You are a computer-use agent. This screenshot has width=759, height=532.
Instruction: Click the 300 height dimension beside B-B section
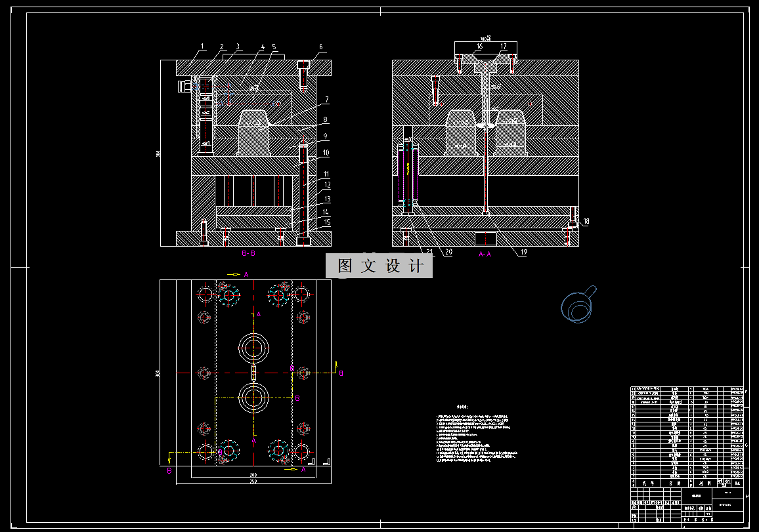pos(158,153)
